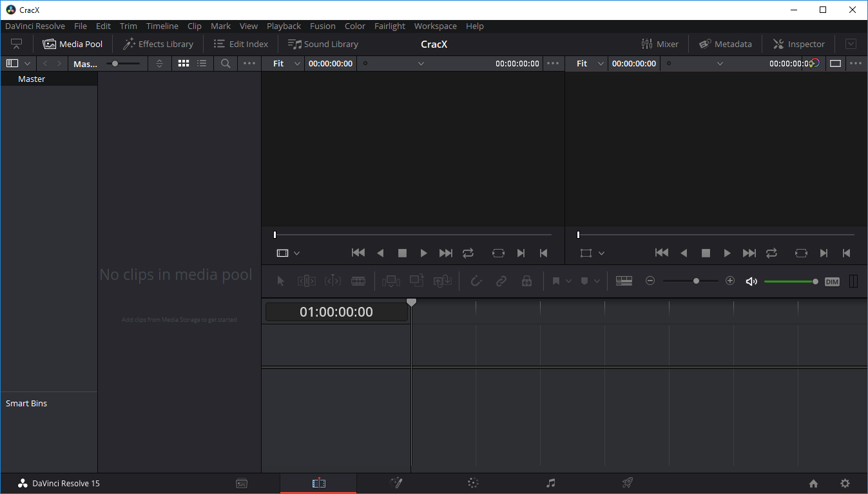Play reverse in the timeline viewer
This screenshot has width=868, height=494.
point(684,253)
